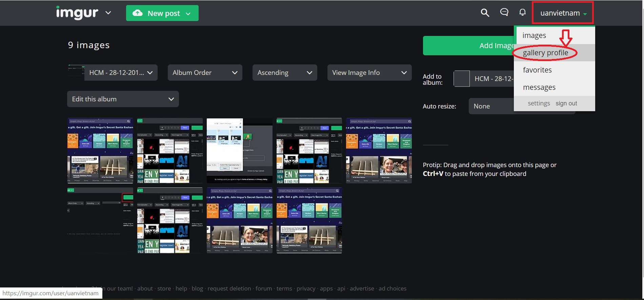This screenshot has width=644, height=300.
Task: Expand the Album Order dropdown
Action: click(205, 73)
